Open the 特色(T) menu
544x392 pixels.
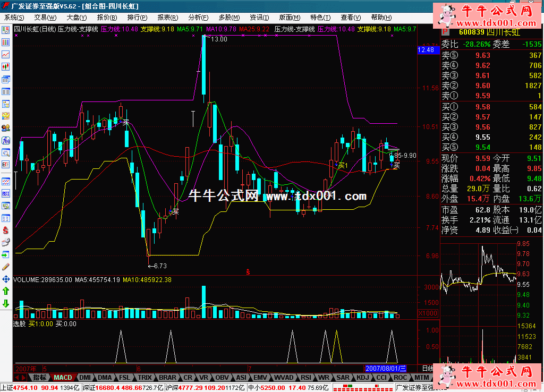pyautogui.click(x=320, y=18)
